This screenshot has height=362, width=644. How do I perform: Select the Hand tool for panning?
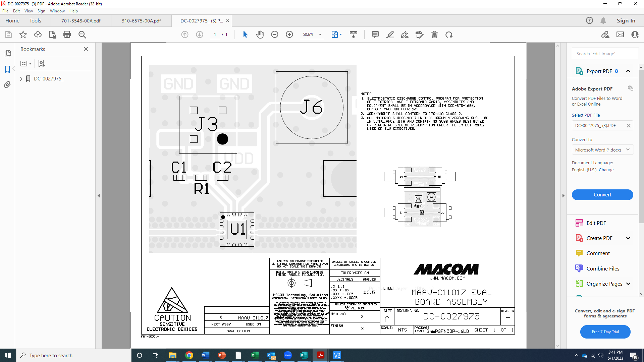coord(261,35)
